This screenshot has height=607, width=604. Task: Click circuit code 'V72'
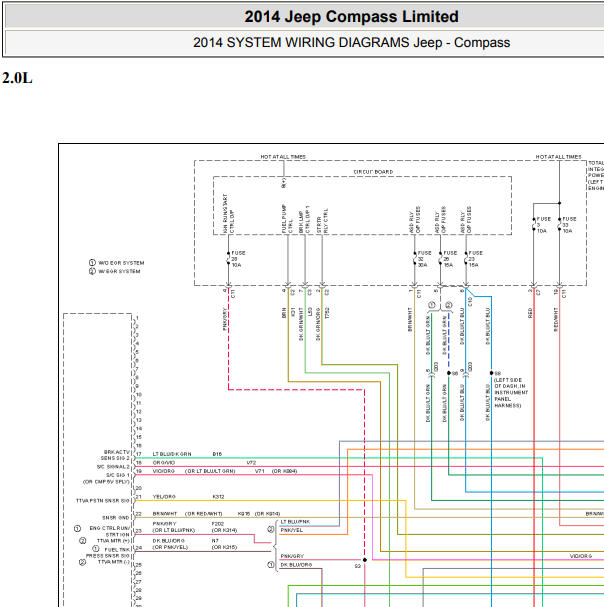[x=251, y=463]
